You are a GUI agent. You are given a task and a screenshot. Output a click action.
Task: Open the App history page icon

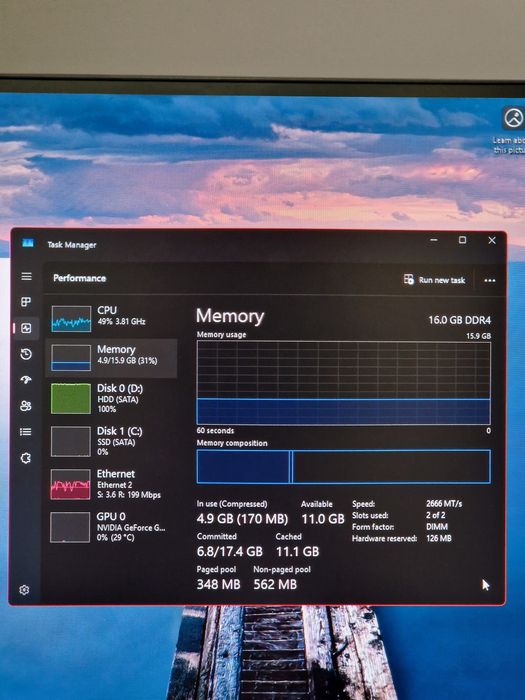[x=26, y=354]
